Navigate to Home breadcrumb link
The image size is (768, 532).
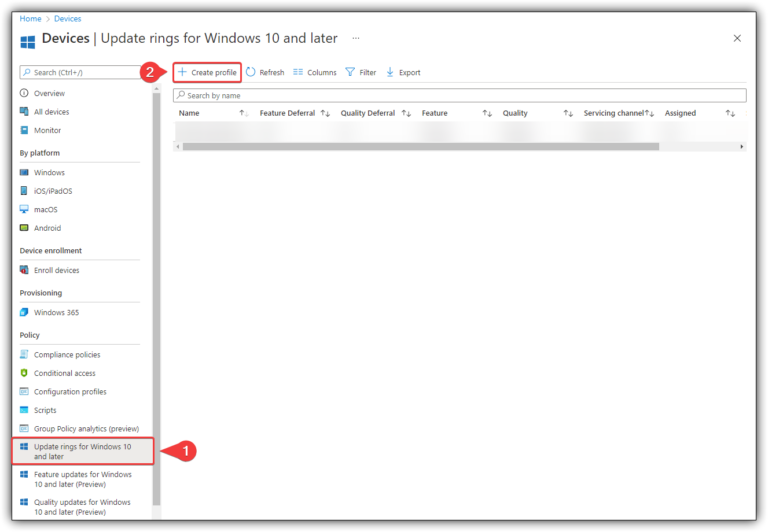point(30,18)
